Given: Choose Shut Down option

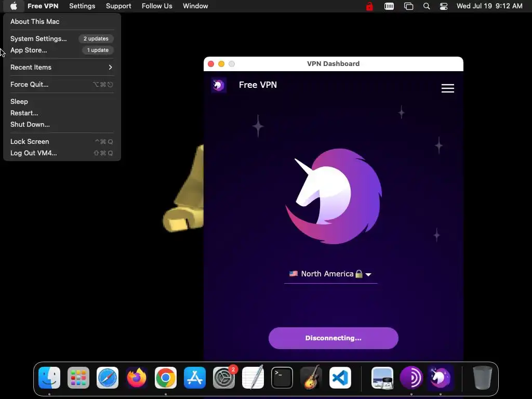Looking at the screenshot, I should (62, 125).
